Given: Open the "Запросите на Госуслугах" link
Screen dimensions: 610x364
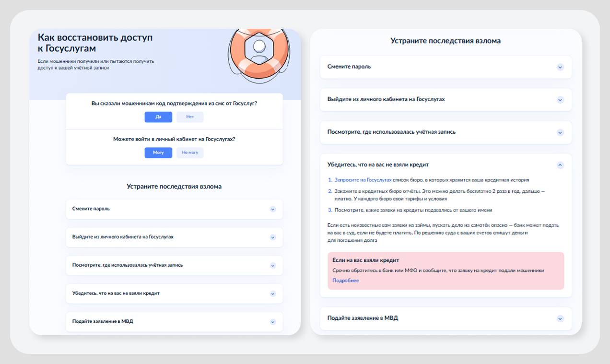Looking at the screenshot, I should [x=363, y=180].
